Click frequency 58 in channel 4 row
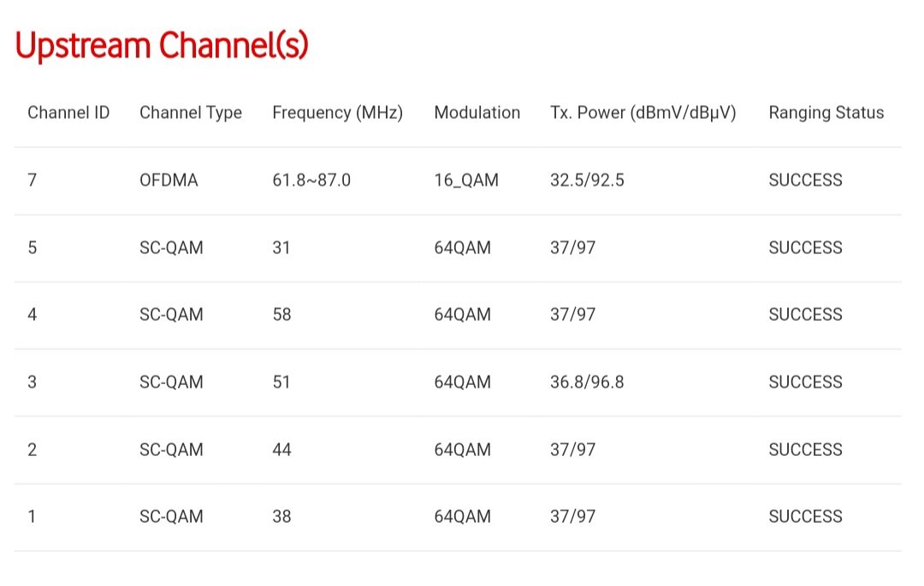The width and height of the screenshot is (924, 586). (281, 315)
